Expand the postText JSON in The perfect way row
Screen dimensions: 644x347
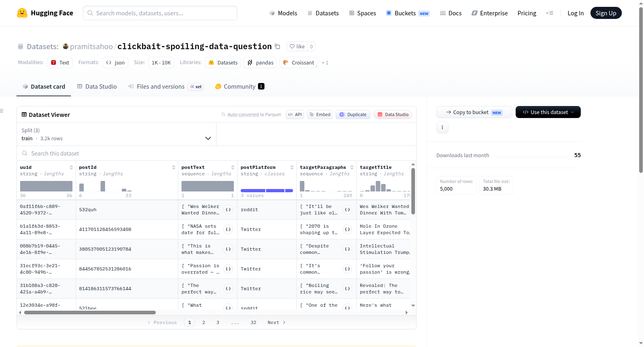228,289
